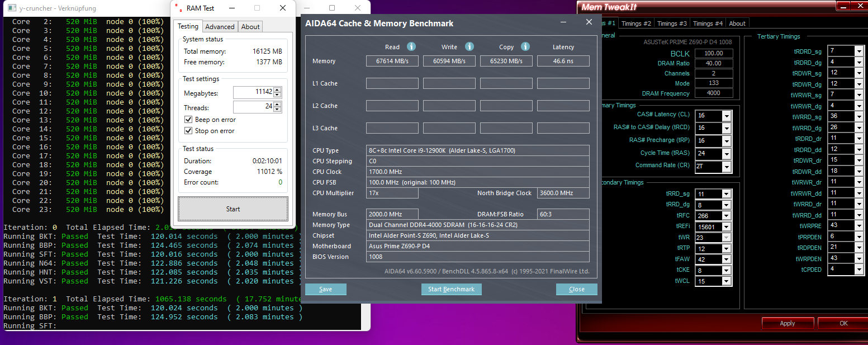
Task: Click Save in the AIDA64 benchmark window
Action: pos(325,289)
